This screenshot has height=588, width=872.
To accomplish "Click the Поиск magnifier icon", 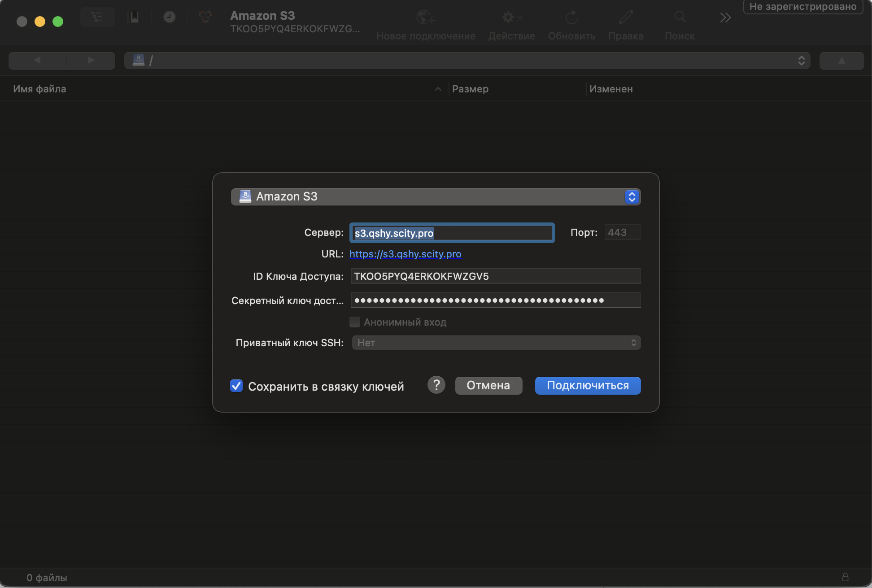I will [x=680, y=17].
